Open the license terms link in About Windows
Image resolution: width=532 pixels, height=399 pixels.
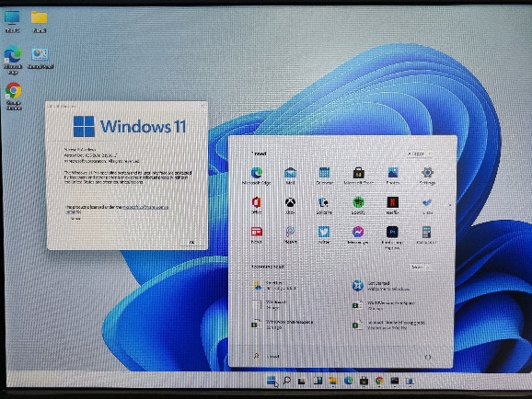click(x=145, y=207)
